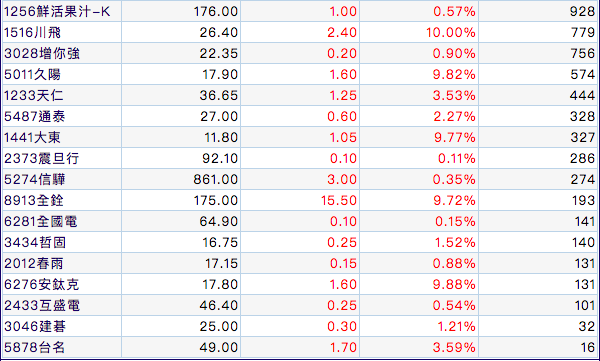The height and width of the screenshot is (361, 600).
Task: Click price 26.40 in 川飛 row
Action: [218, 33]
